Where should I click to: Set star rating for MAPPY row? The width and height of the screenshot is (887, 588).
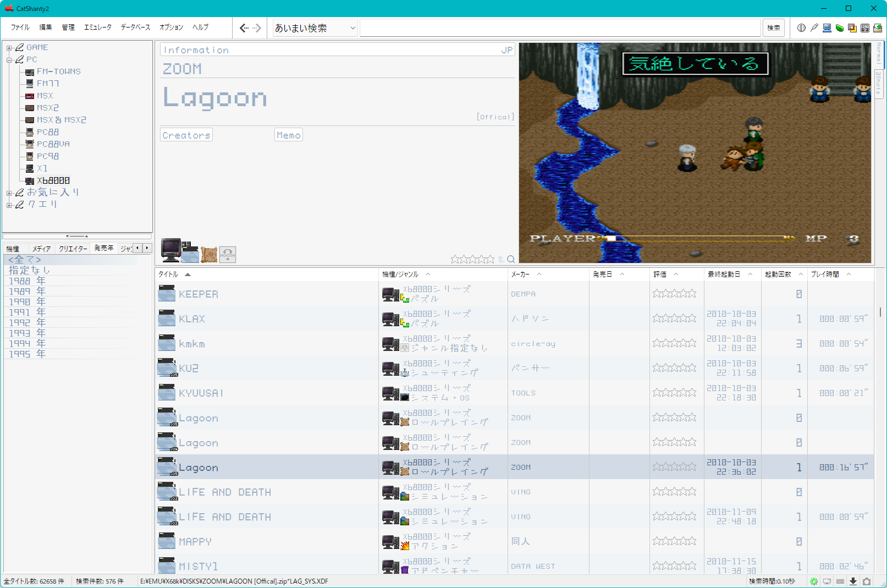coord(675,541)
